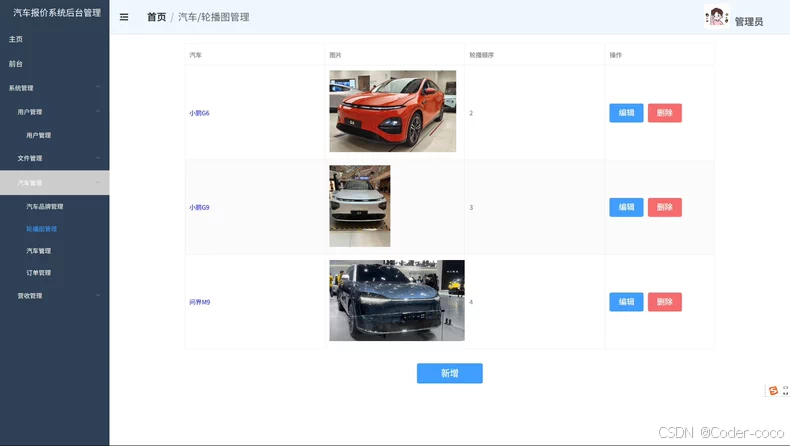Open the 文件管理 sidebar menu label
Viewport: 790px width, 446px height.
point(30,158)
